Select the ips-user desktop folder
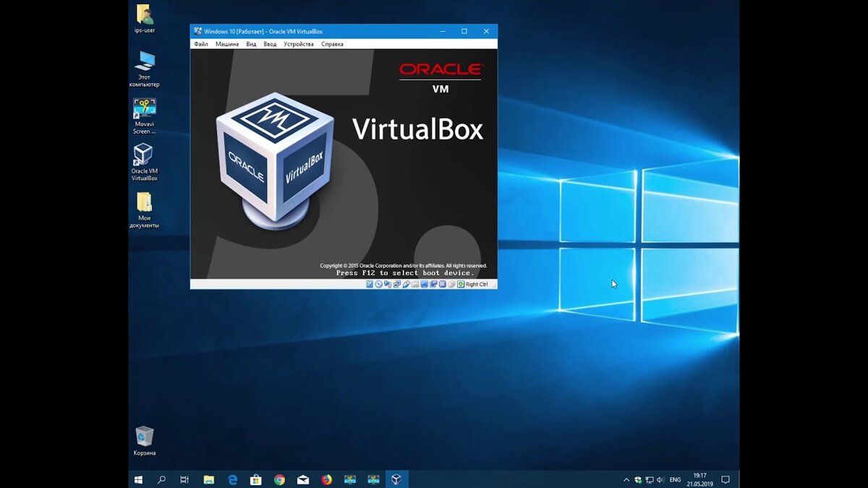Screen dimensions: 868x488 click(x=144, y=18)
